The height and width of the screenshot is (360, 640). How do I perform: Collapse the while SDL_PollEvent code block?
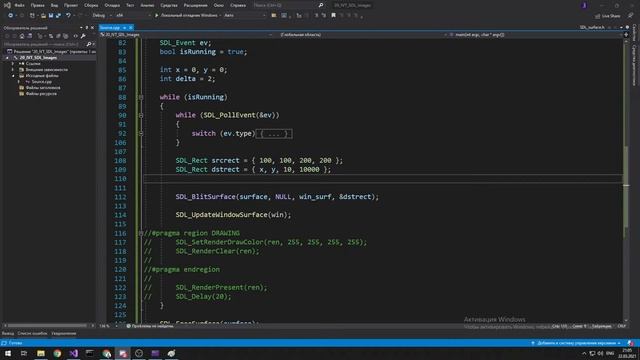point(141,116)
